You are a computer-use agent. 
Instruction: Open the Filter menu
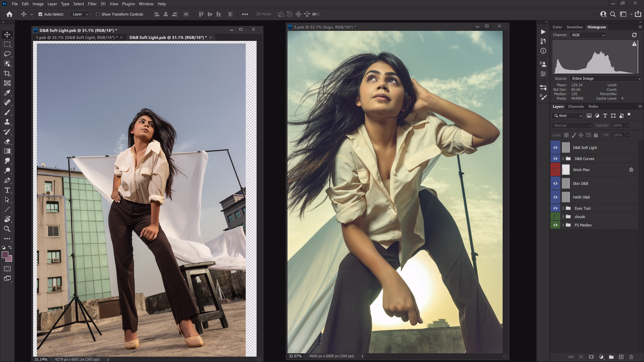tap(92, 4)
